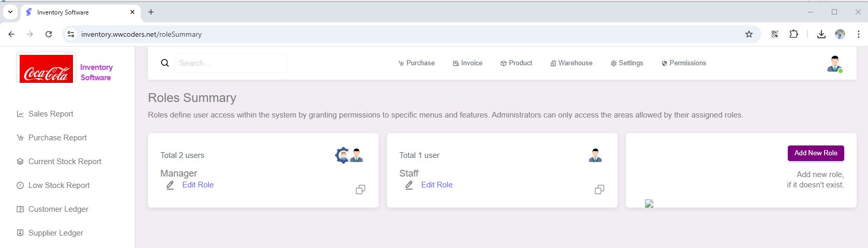
Task: Copy the Manager role using duplicate icon
Action: (x=361, y=189)
